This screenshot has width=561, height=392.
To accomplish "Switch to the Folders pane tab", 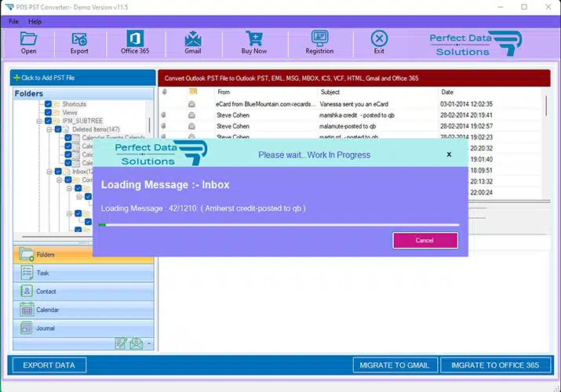I will (x=83, y=255).
